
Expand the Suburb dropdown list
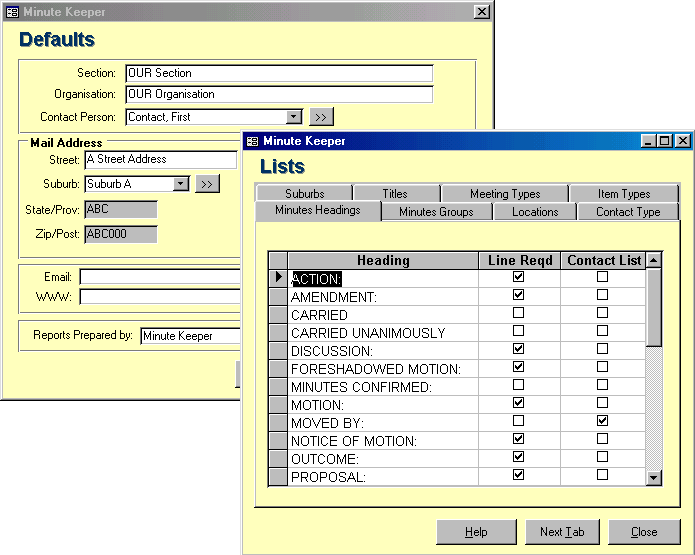[180, 184]
